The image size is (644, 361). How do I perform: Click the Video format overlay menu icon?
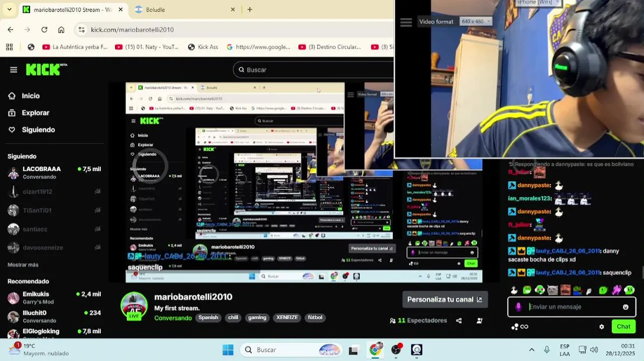point(406,22)
